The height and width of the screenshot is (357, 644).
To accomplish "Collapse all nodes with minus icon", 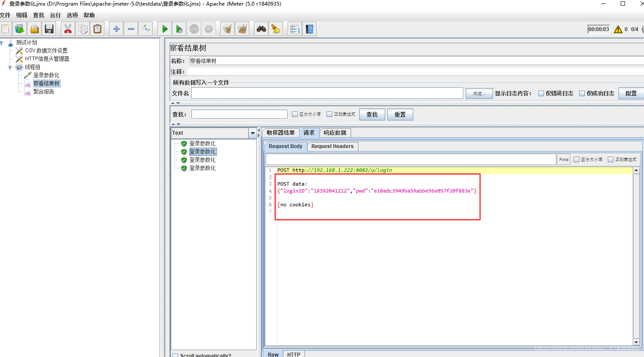I will [131, 29].
